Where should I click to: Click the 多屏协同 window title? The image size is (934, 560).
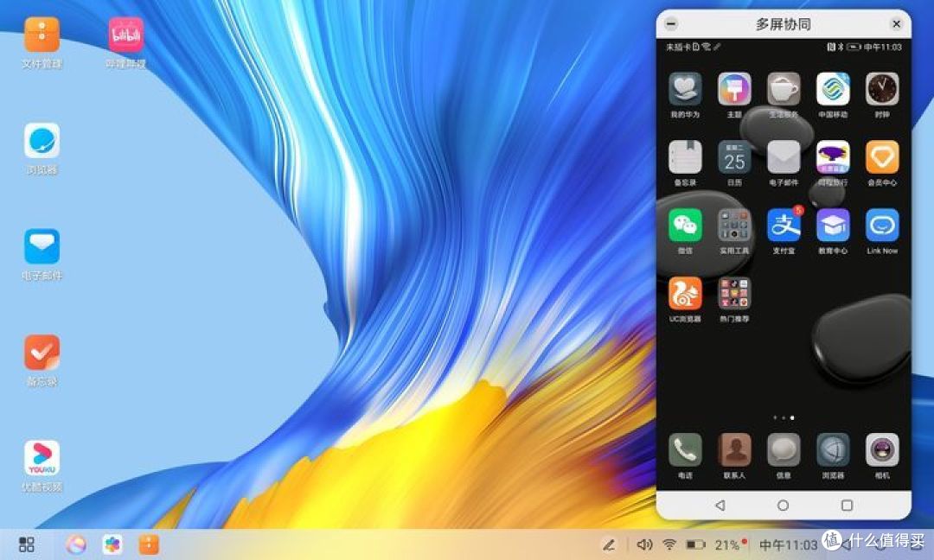[x=784, y=24]
